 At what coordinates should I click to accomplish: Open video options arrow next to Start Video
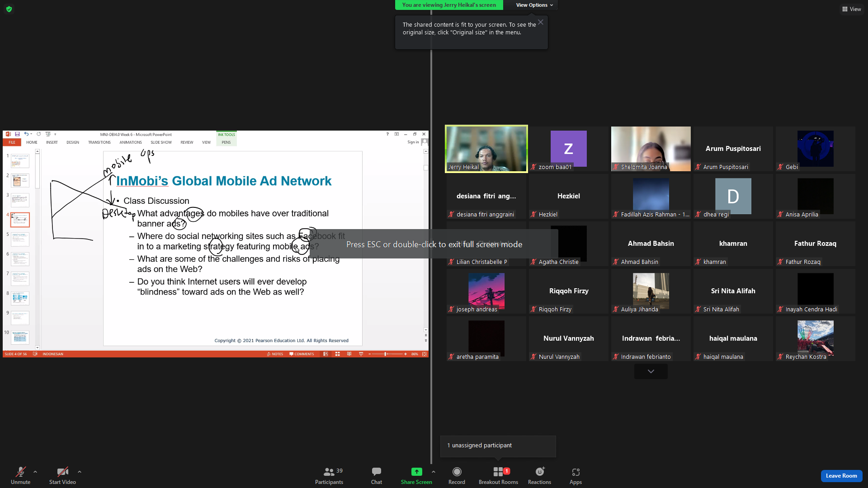click(80, 472)
